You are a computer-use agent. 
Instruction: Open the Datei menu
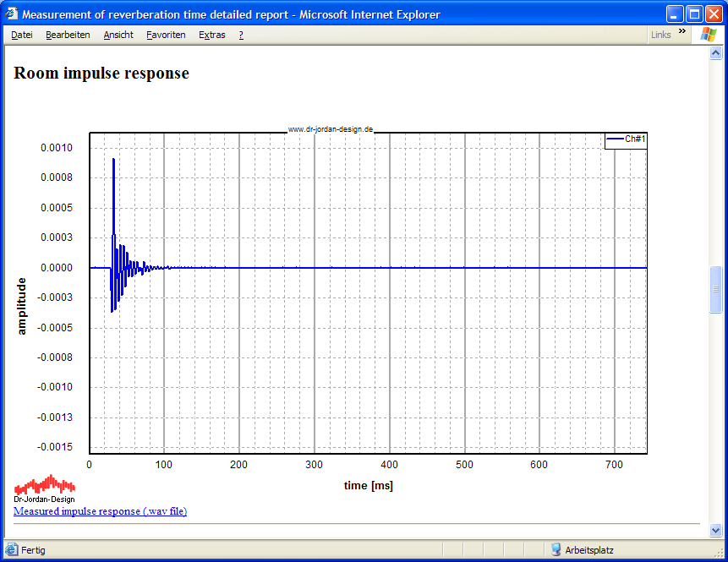pyautogui.click(x=22, y=35)
